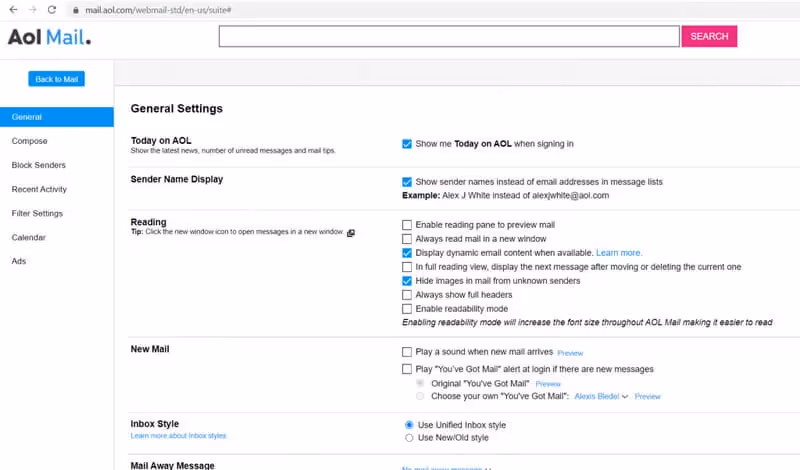Click the padlock site info icon

click(76, 10)
